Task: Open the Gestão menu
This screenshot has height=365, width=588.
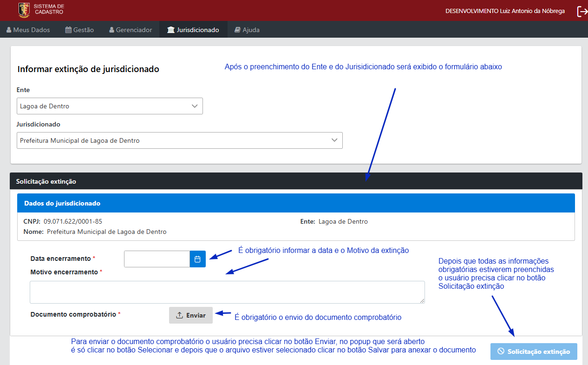Action: tap(79, 30)
